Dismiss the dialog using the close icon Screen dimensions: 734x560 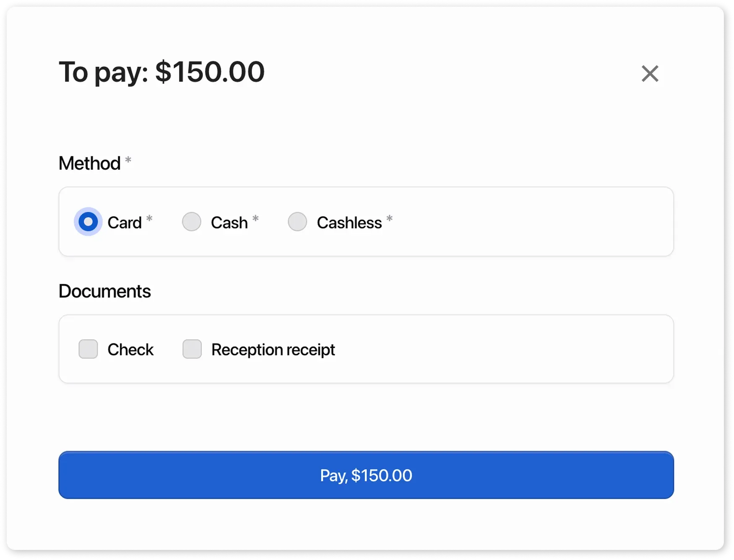coord(650,74)
